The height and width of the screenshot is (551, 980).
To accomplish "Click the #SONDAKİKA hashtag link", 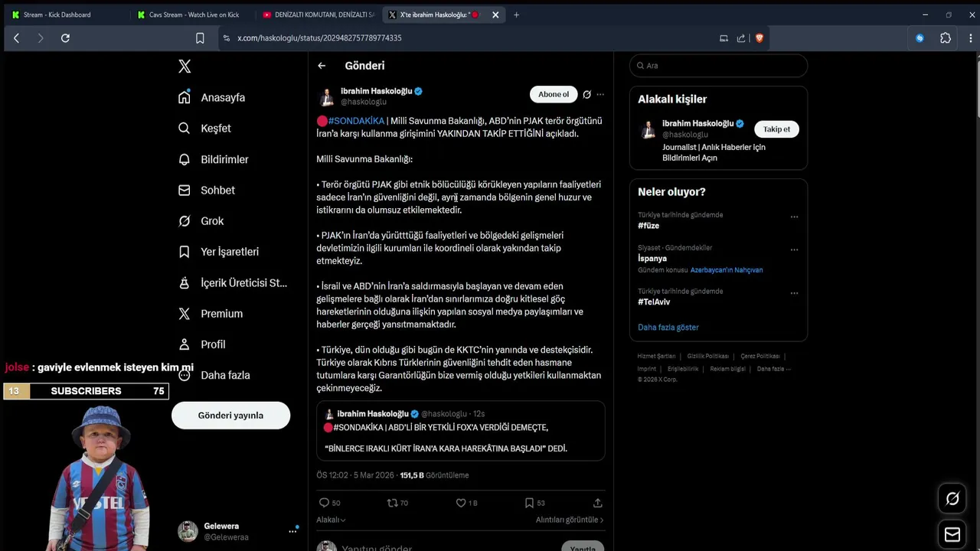I will pyautogui.click(x=356, y=121).
